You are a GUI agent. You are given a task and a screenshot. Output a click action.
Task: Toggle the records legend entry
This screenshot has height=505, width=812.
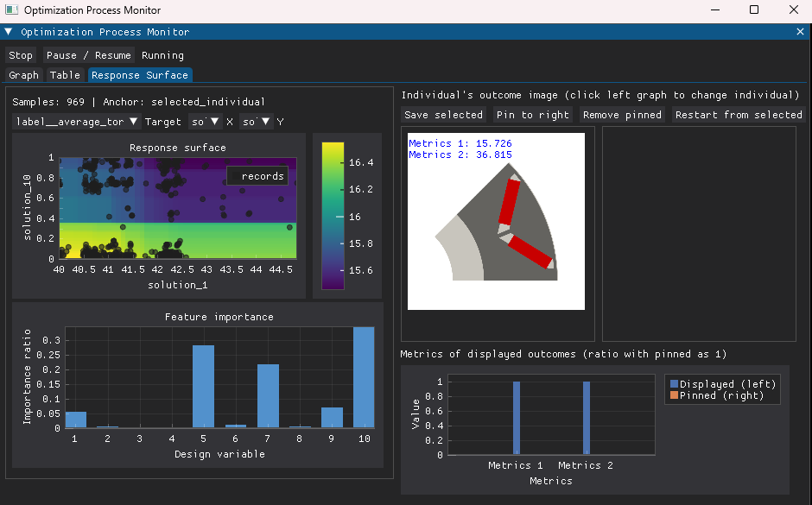click(258, 176)
